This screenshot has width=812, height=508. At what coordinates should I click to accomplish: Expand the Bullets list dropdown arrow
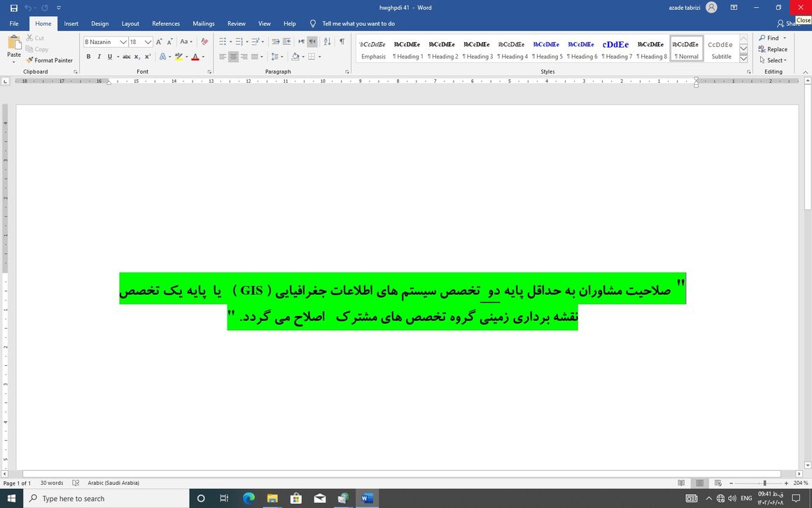pyautogui.click(x=230, y=42)
